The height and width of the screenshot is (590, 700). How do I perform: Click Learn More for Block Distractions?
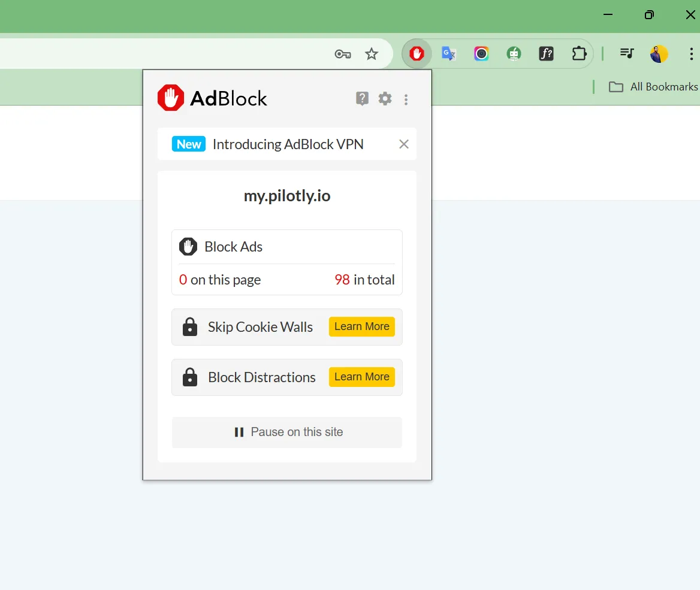362,377
